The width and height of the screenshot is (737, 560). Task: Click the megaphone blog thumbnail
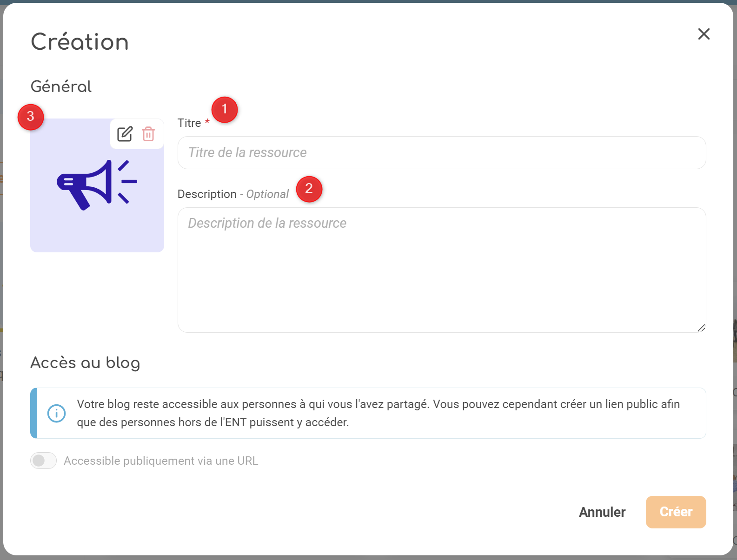click(x=97, y=195)
